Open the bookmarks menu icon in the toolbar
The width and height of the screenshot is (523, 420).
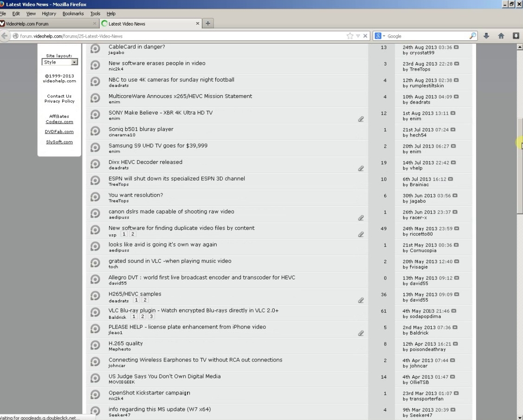click(x=516, y=36)
